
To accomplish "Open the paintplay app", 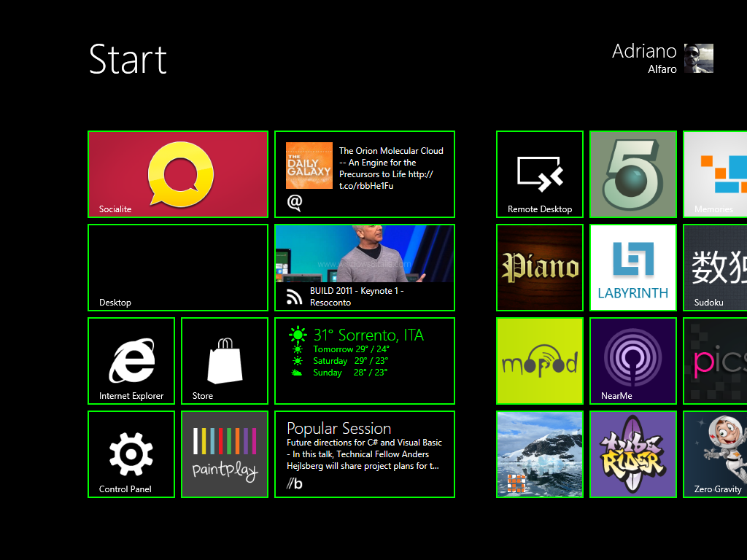I will [224, 454].
